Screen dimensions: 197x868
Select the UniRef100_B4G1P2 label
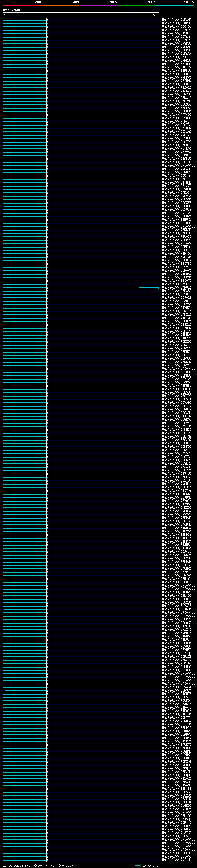pyautogui.click(x=177, y=67)
